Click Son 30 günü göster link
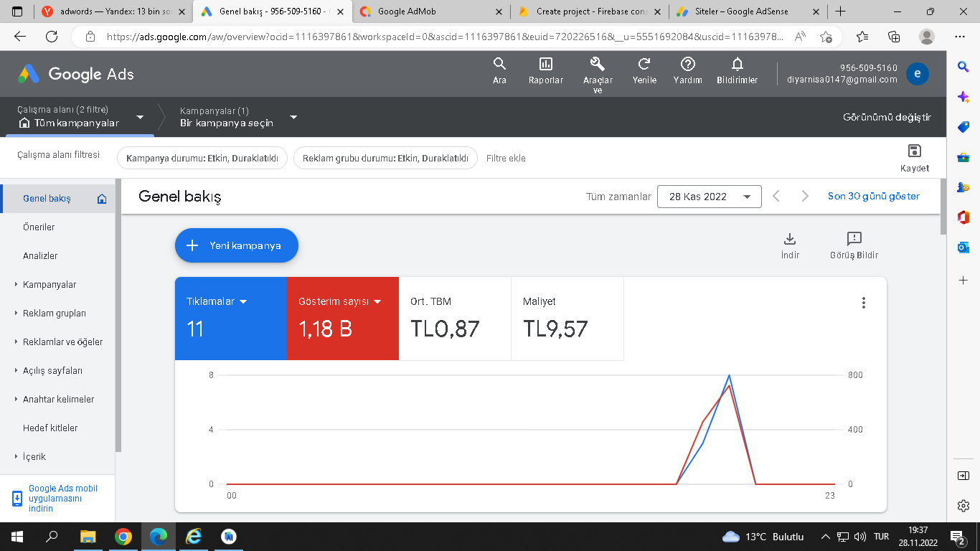 [874, 196]
